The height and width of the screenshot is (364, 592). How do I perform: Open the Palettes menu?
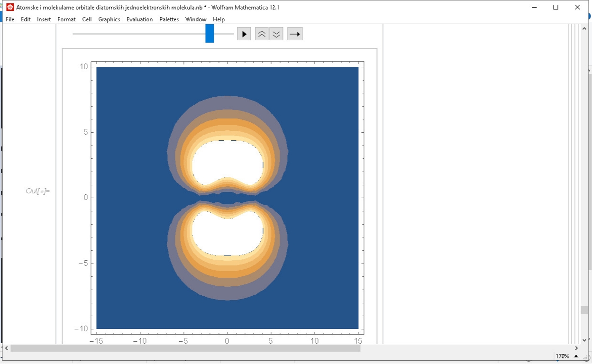coord(169,19)
